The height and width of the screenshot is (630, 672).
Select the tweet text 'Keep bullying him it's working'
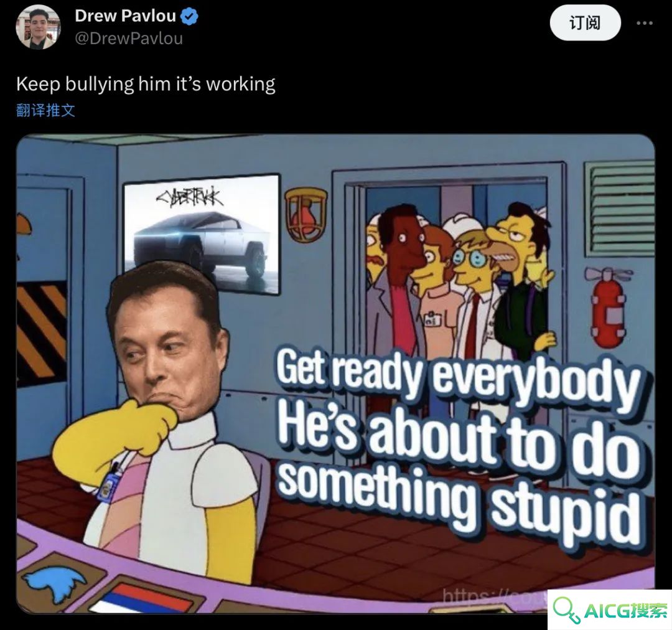[146, 83]
